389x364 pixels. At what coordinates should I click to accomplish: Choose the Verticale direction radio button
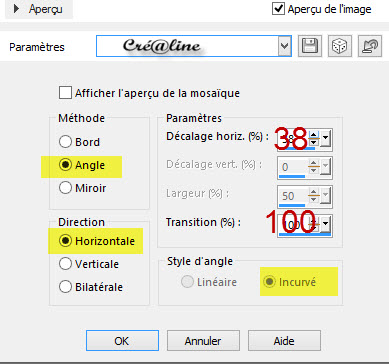(65, 264)
